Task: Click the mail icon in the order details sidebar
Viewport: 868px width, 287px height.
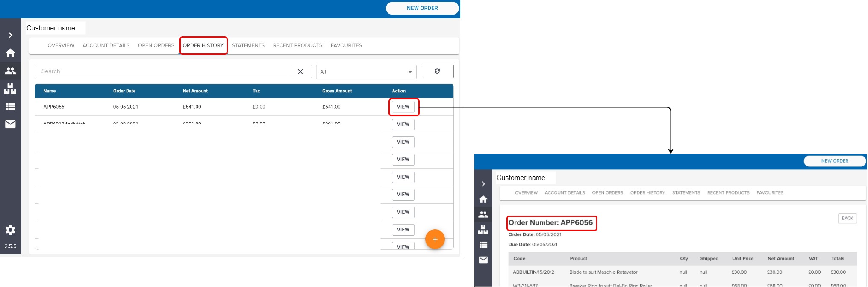Action: coord(483,260)
